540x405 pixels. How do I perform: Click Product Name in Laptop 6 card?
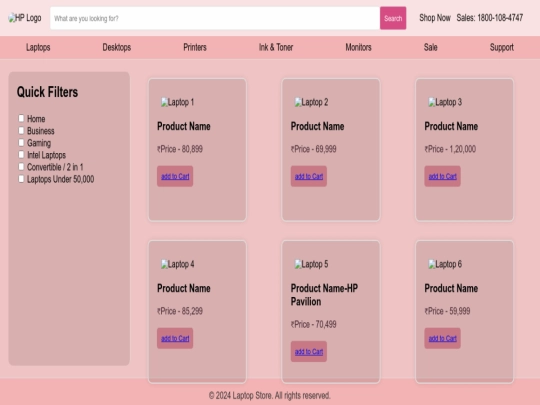coord(451,288)
